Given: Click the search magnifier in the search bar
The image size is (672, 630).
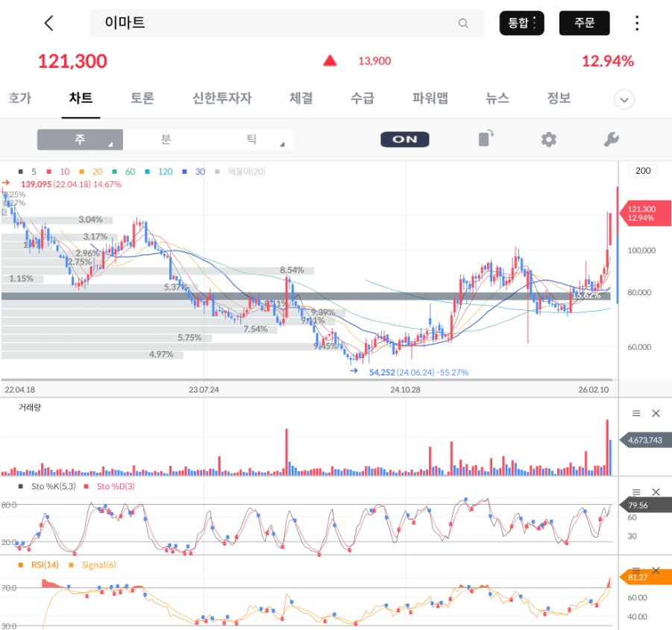Looking at the screenshot, I should 463,23.
